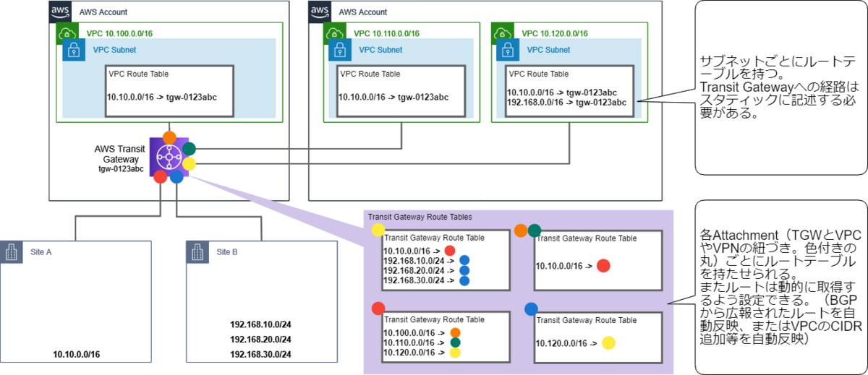Click the upper callout about subnet route tables
Image resolution: width=868 pixels, height=375 pixels.
click(x=780, y=87)
